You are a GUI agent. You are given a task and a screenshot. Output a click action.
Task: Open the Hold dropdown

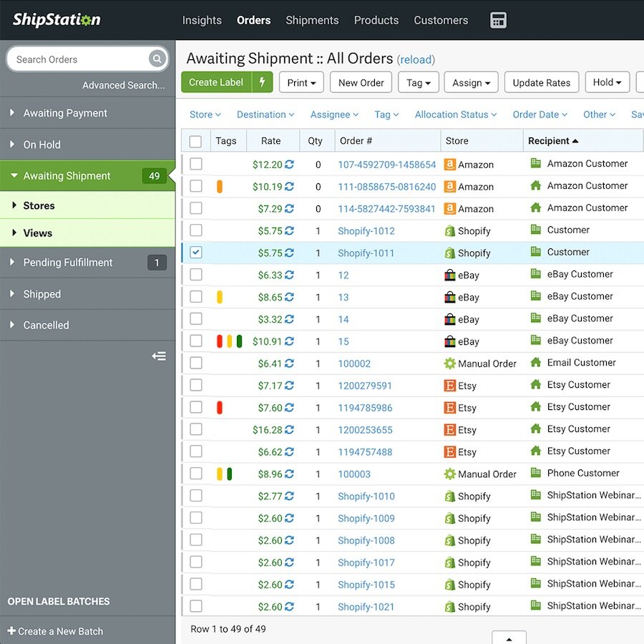pyautogui.click(x=607, y=82)
